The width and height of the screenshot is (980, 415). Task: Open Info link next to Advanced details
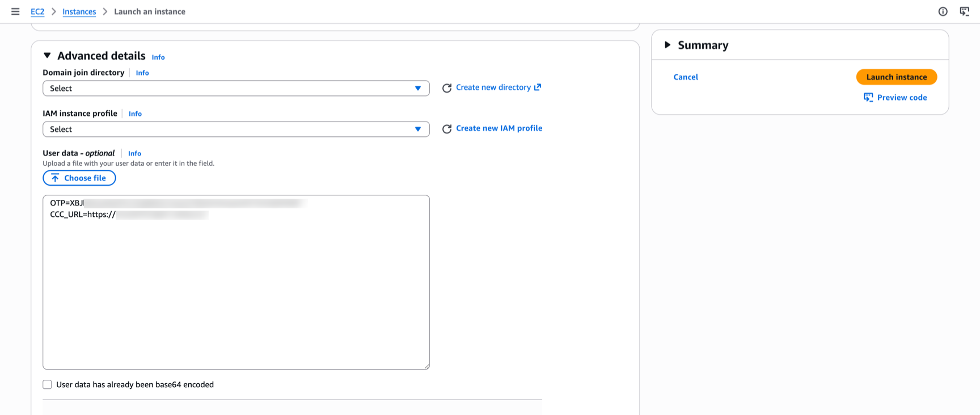click(x=158, y=57)
